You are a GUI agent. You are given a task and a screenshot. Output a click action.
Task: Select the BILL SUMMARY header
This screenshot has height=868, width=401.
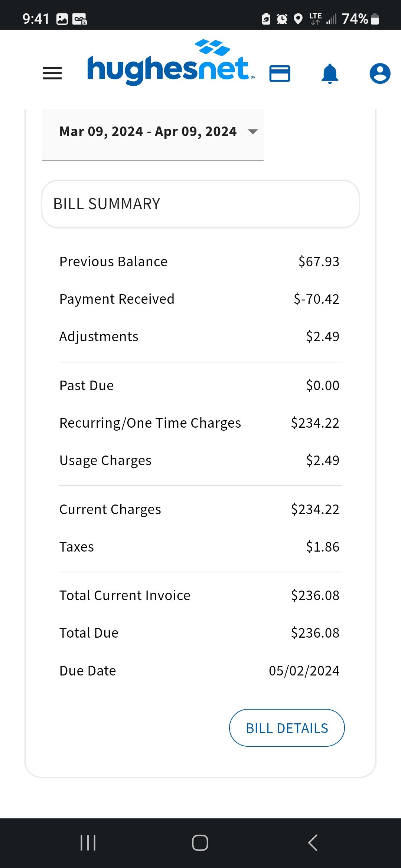tap(200, 204)
